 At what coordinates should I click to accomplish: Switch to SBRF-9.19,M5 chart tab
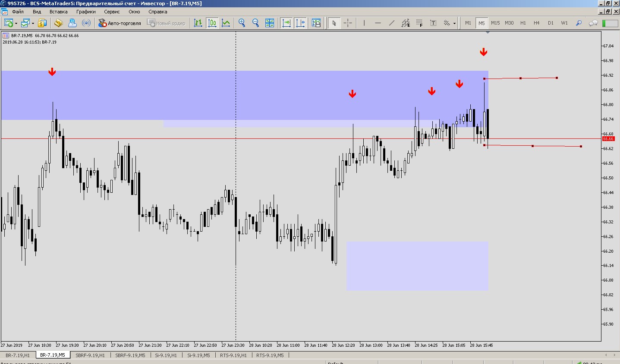[x=130, y=355]
